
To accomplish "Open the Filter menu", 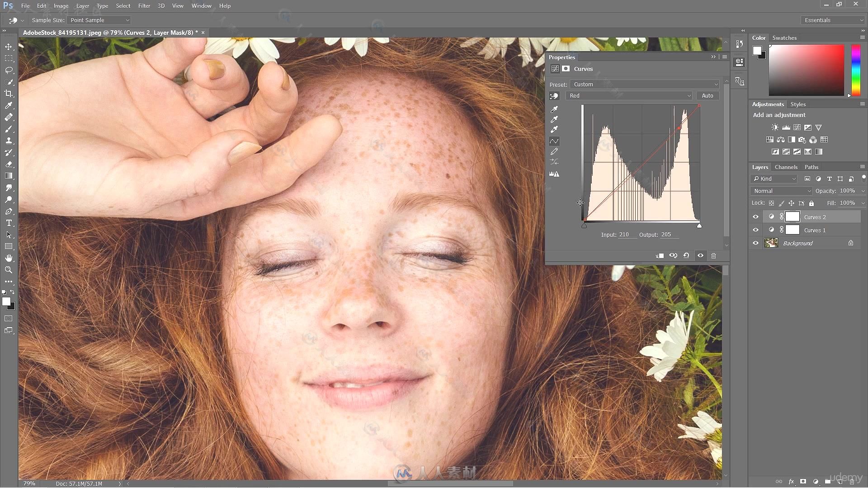I will pyautogui.click(x=144, y=5).
